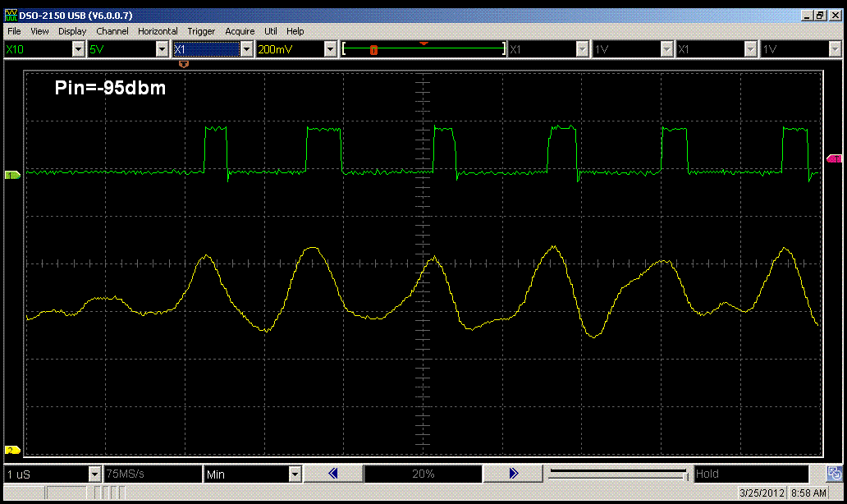The width and height of the screenshot is (847, 504).
Task: Expand the CH1 5V volts-per-division dropdown
Action: 162,50
